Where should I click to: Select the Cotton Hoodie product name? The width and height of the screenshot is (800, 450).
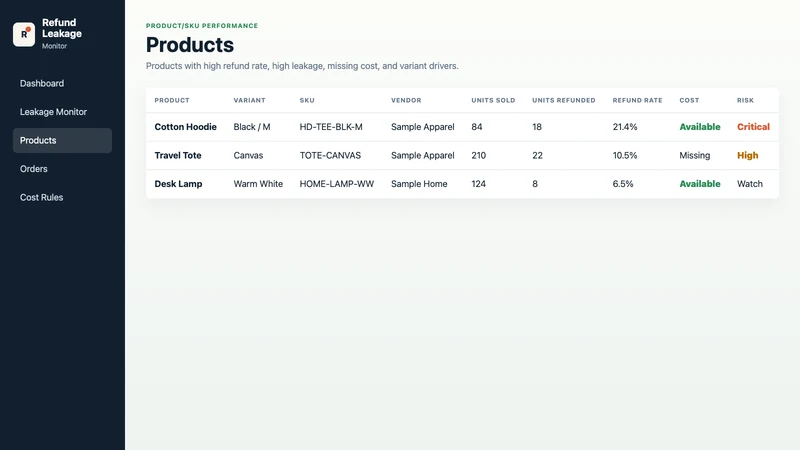click(x=186, y=127)
